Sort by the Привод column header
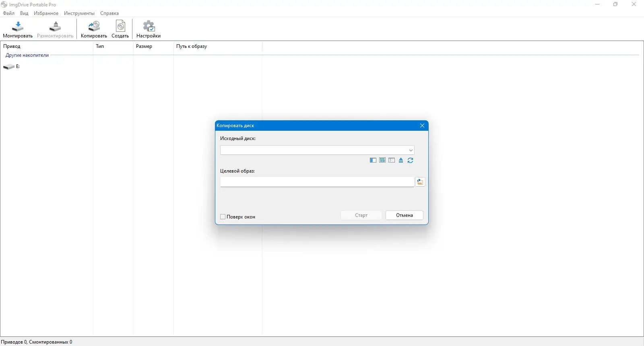The image size is (644, 346). click(47, 46)
